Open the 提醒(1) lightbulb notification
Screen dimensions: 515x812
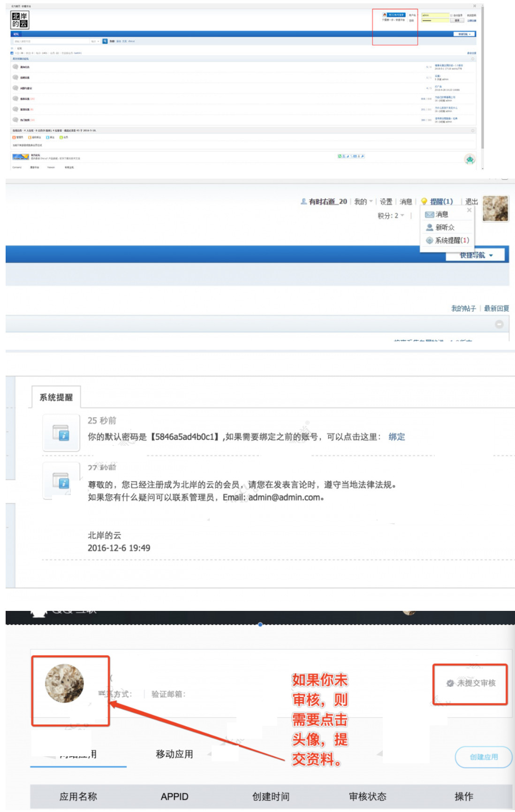pyautogui.click(x=437, y=202)
